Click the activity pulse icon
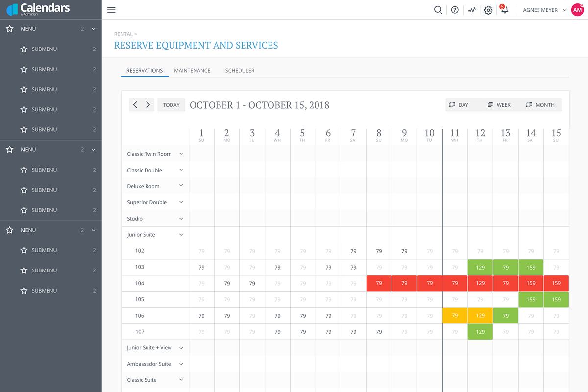 pyautogui.click(x=471, y=10)
